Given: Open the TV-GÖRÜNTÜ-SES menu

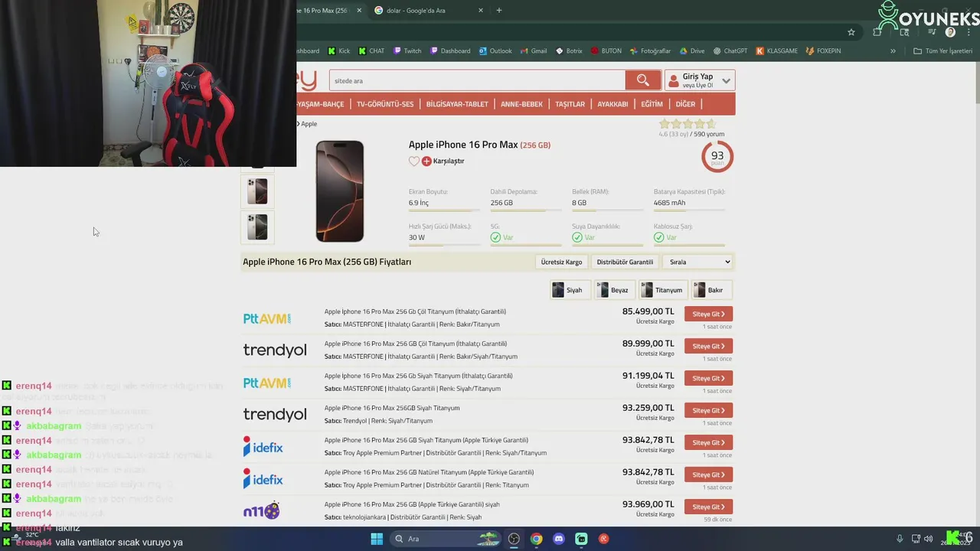Looking at the screenshot, I should pyautogui.click(x=385, y=104).
